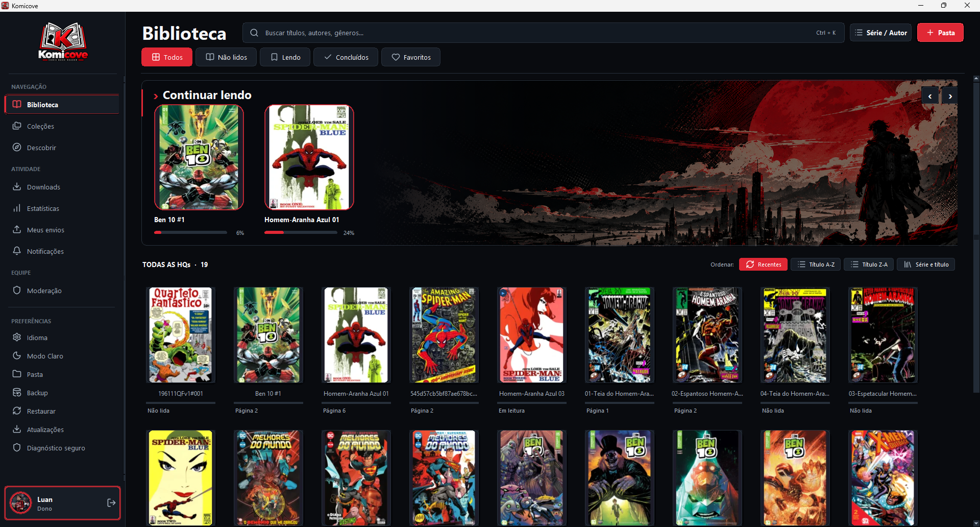Click the logout icon beside Luan
The height and width of the screenshot is (527, 980).
tap(111, 503)
